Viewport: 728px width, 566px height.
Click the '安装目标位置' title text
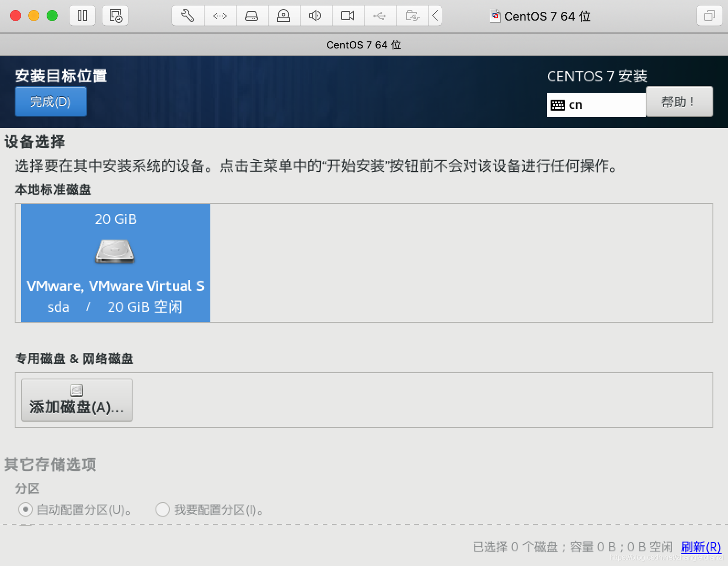[61, 76]
